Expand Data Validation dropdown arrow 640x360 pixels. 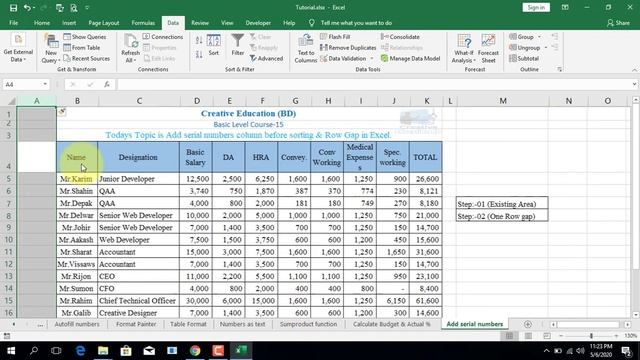coord(372,59)
